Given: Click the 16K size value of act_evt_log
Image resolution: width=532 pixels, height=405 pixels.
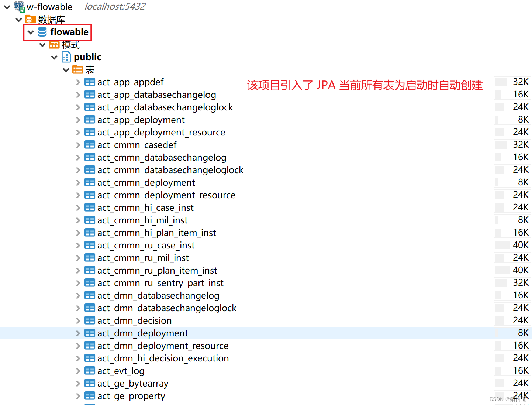Looking at the screenshot, I should coord(521,371).
